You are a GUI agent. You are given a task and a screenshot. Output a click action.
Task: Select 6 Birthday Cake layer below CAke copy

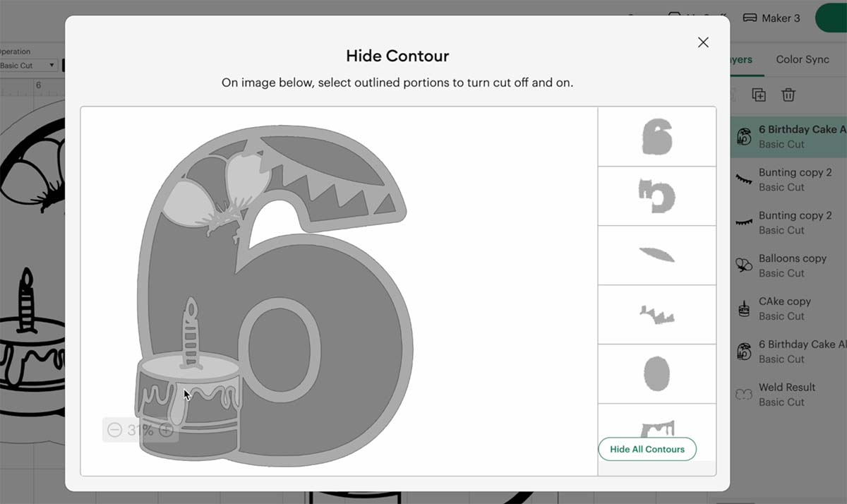pos(788,352)
